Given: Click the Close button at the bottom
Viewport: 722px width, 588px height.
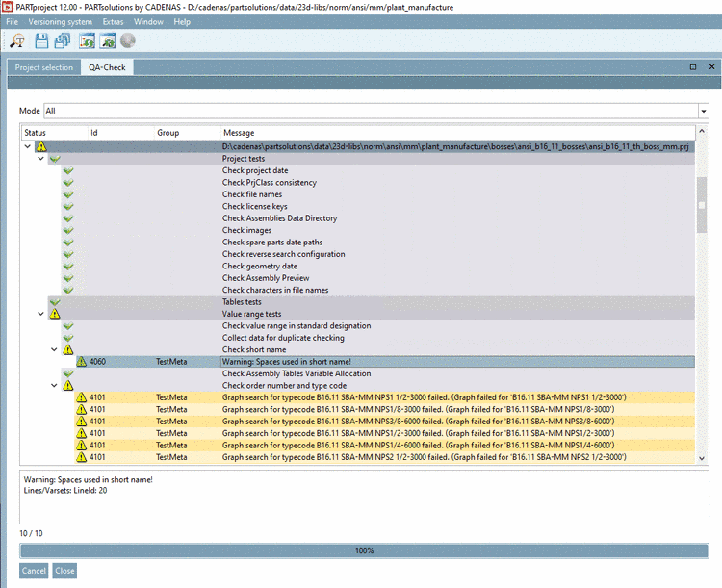Looking at the screenshot, I should point(64,571).
